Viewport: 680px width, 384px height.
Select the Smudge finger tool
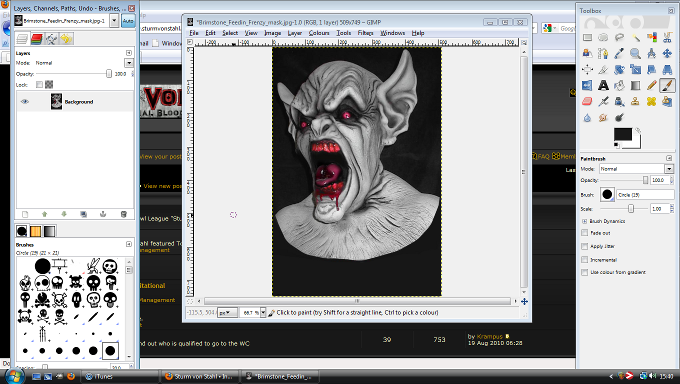click(603, 118)
